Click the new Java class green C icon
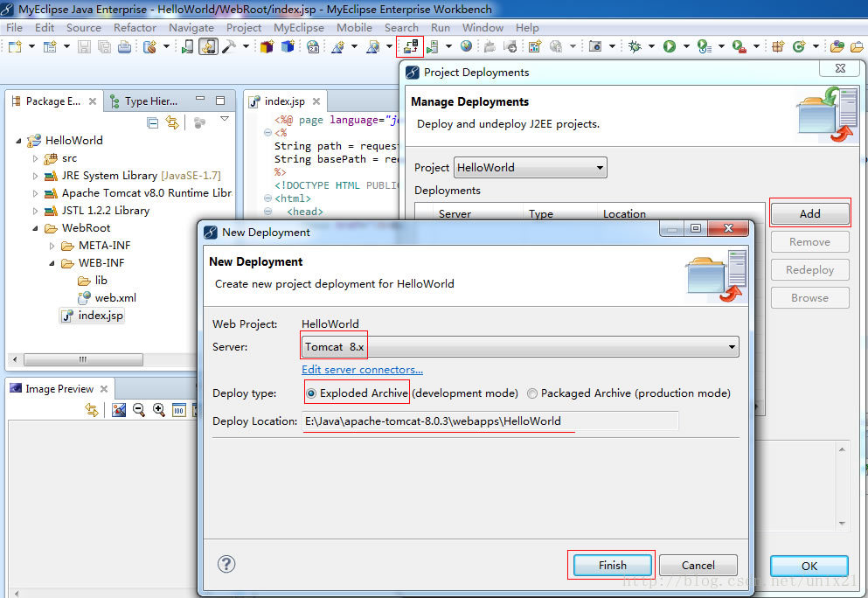This screenshot has height=598, width=868. point(798,46)
